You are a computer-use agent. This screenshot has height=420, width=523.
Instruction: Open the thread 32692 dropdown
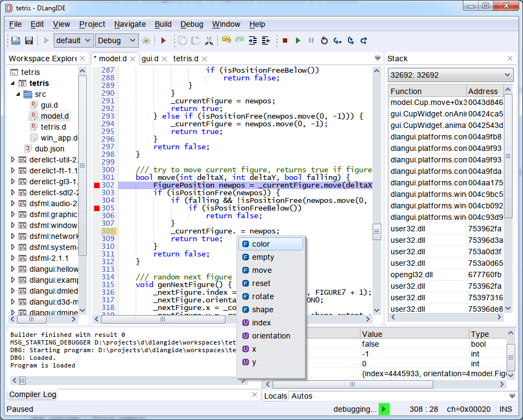pos(450,75)
